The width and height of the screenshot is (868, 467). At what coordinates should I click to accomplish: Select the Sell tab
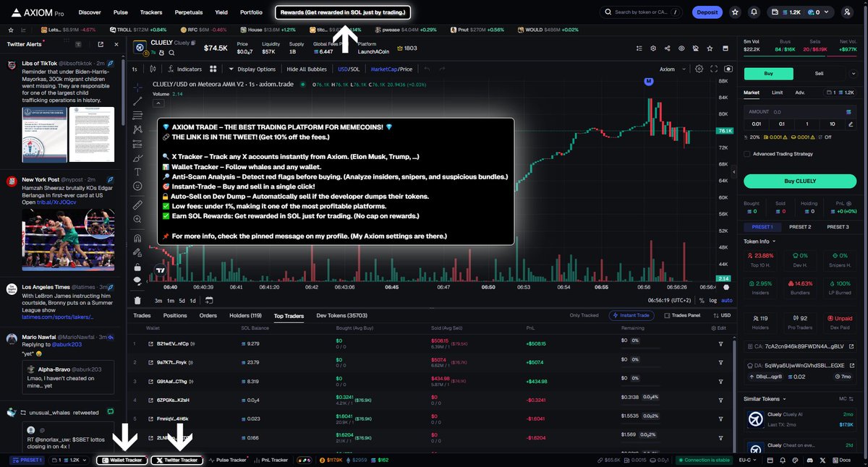tap(819, 73)
